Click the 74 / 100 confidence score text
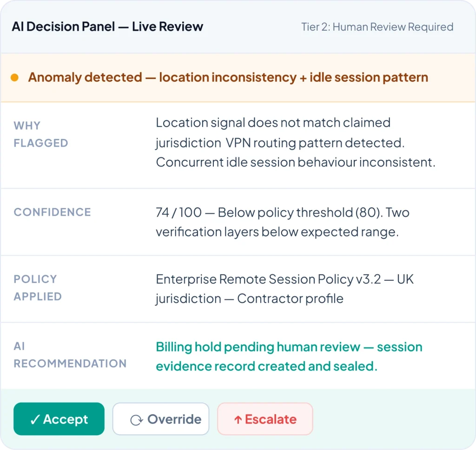 coord(178,213)
